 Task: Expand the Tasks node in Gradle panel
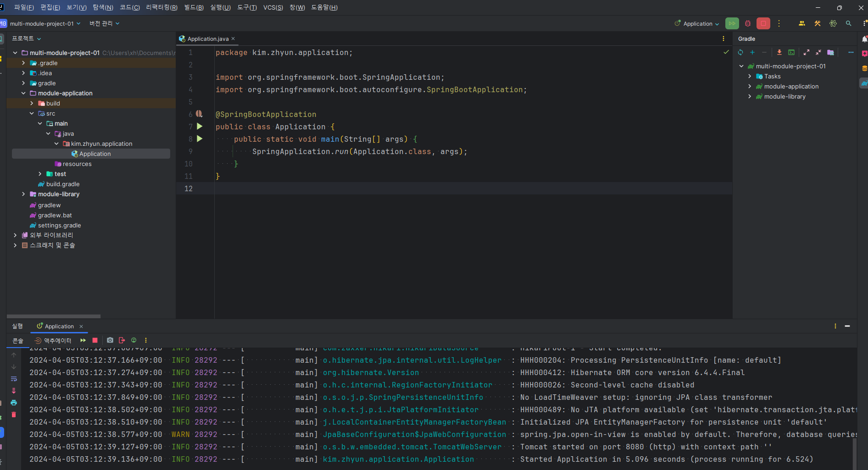(x=750, y=76)
